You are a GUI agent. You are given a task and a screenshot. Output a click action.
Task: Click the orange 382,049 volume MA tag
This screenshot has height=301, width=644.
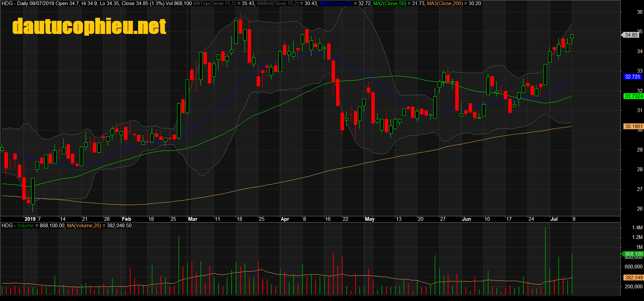click(x=633, y=278)
